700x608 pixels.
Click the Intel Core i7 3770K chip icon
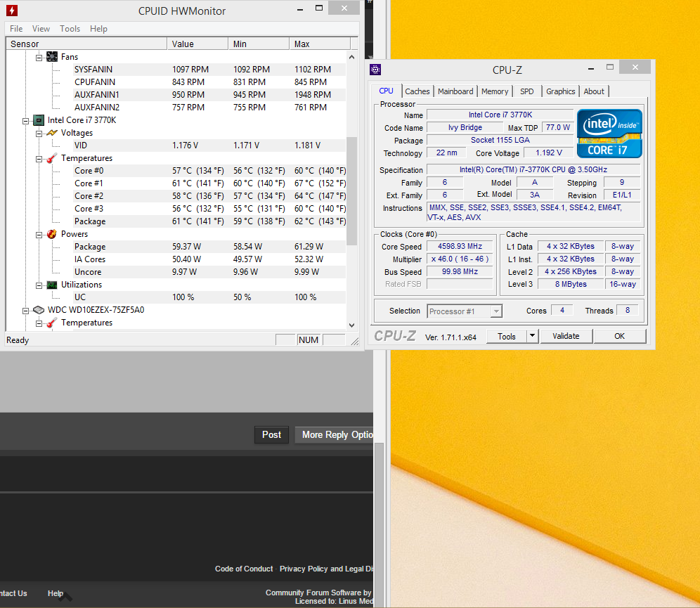39,120
